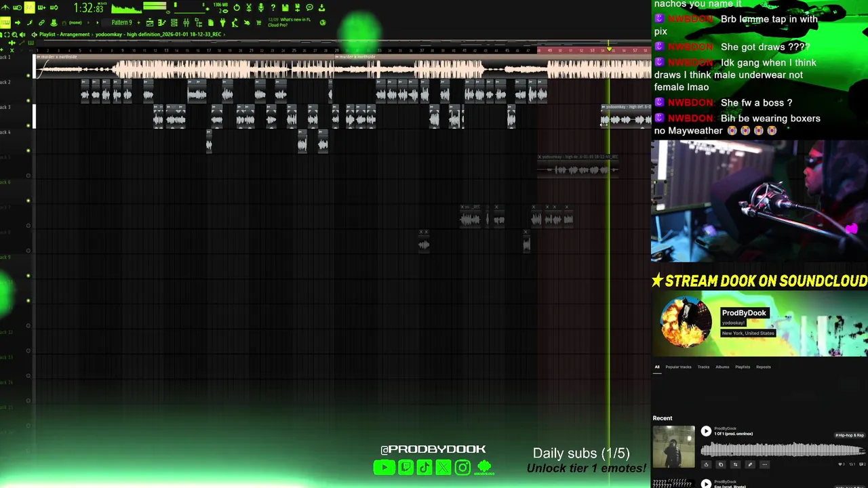Click the X social icon
868x488 pixels.
443,467
